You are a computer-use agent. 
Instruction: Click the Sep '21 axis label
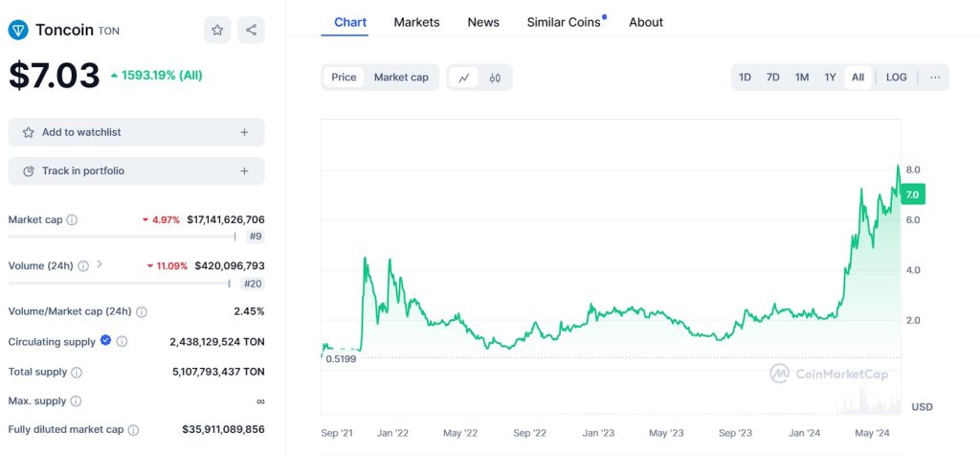337,433
